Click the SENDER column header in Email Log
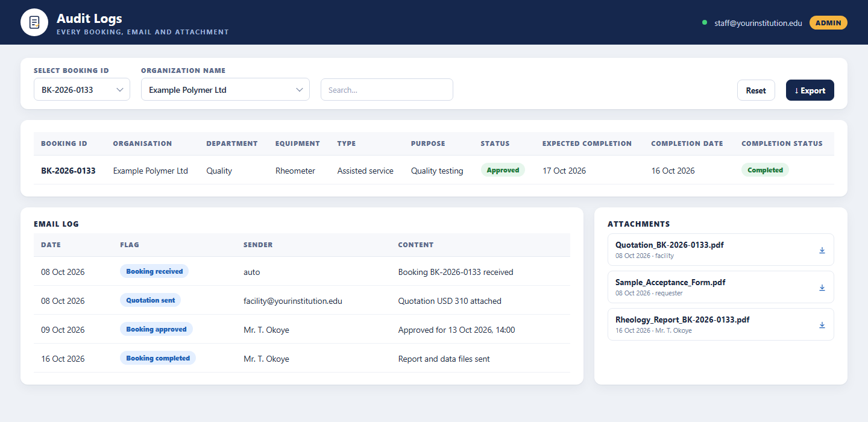 [x=258, y=245]
